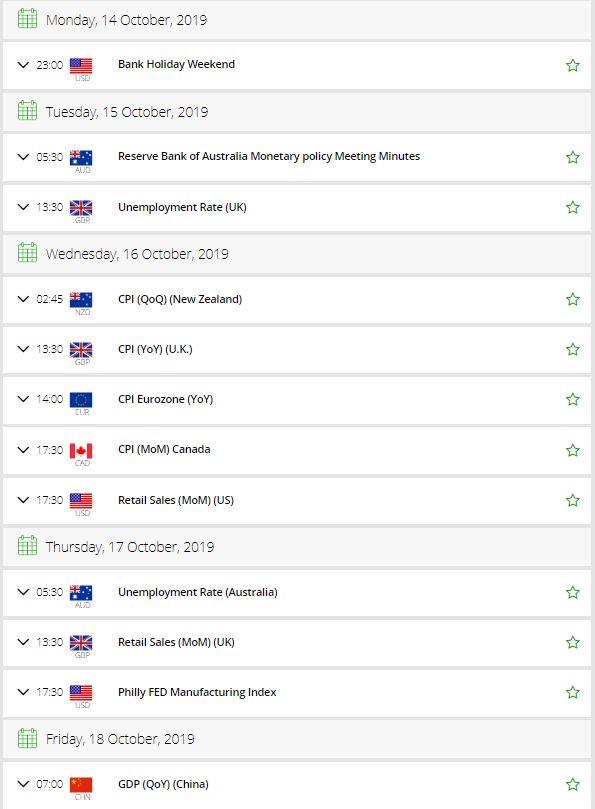Click the US flag beside Philly FED Index
This screenshot has width=595, height=809.
point(81,692)
